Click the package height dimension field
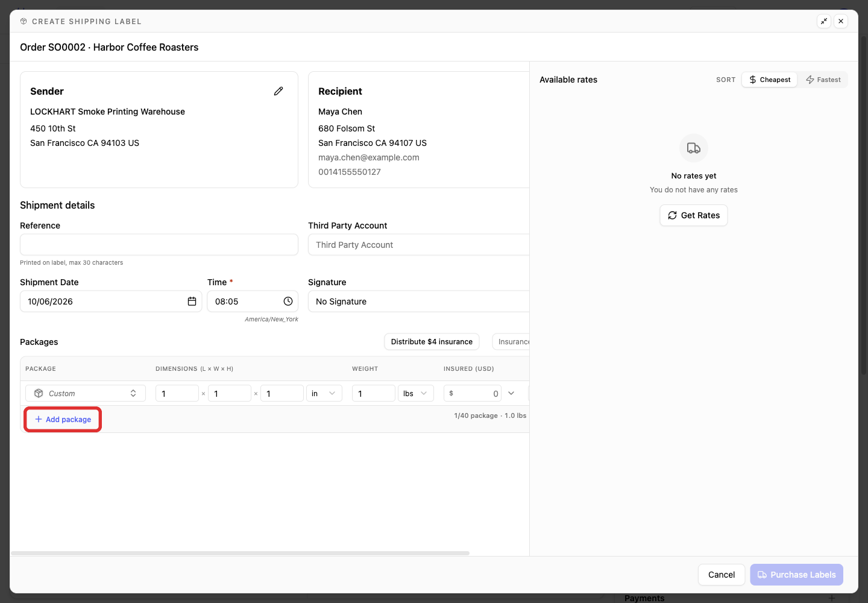Viewport: 868px width, 603px height. click(x=282, y=393)
